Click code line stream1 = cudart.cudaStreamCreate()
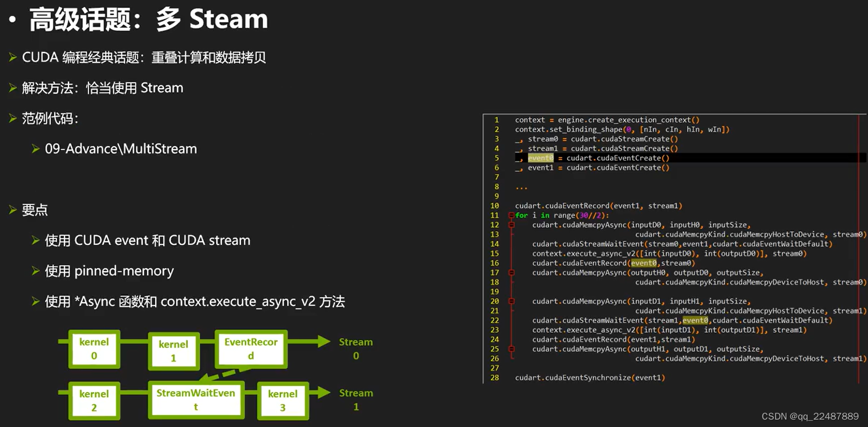The image size is (868, 427). tap(597, 148)
